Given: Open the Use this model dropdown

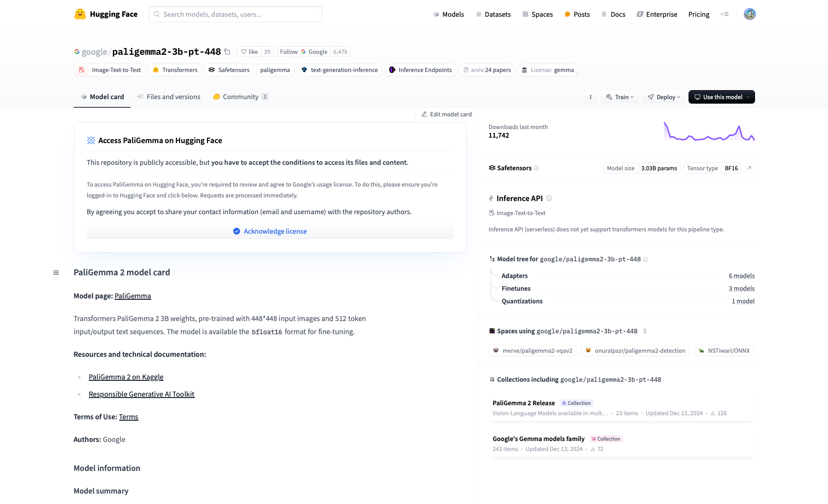Looking at the screenshot, I should 721,97.
